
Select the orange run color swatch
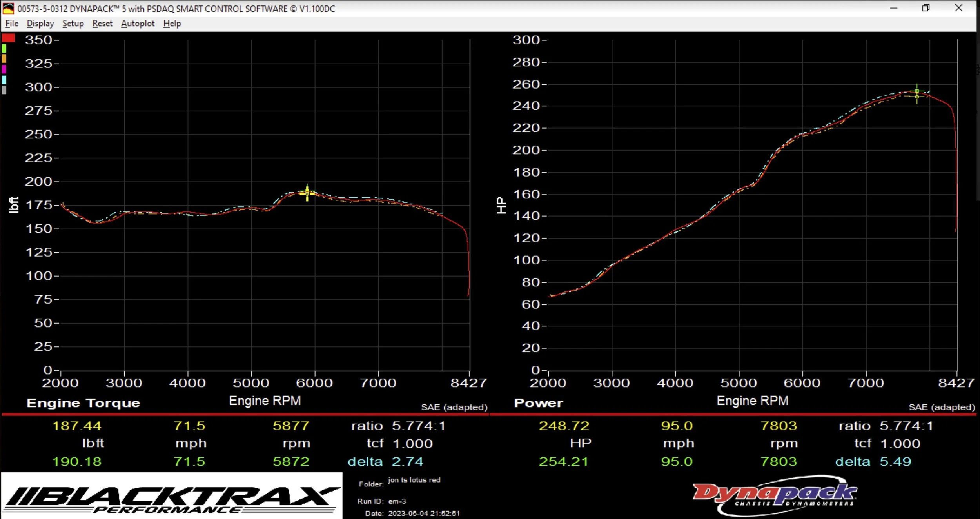pyautogui.click(x=4, y=58)
